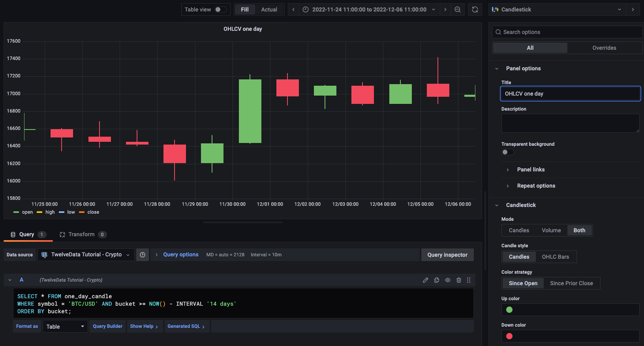
Task: Open the time range picker clock icon
Action: pos(306,9)
